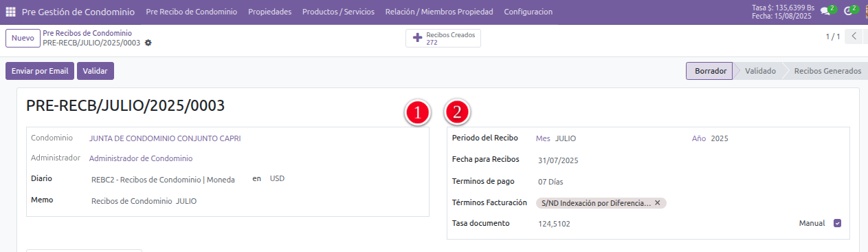Open the Configuracion menu
Image resolution: width=868 pixels, height=252 pixels.
528,12
